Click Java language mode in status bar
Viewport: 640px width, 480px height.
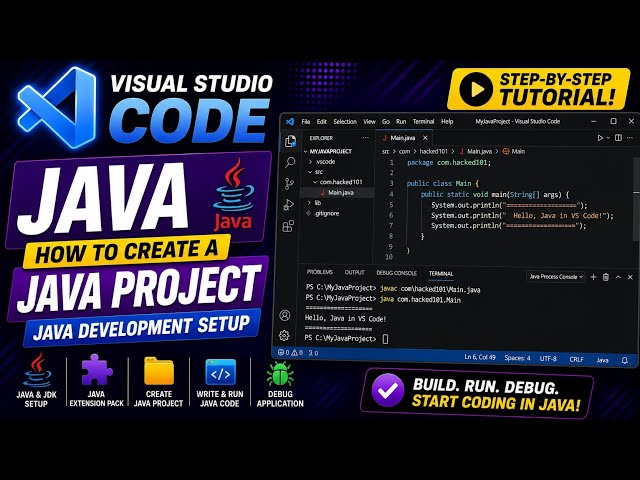(x=602, y=360)
